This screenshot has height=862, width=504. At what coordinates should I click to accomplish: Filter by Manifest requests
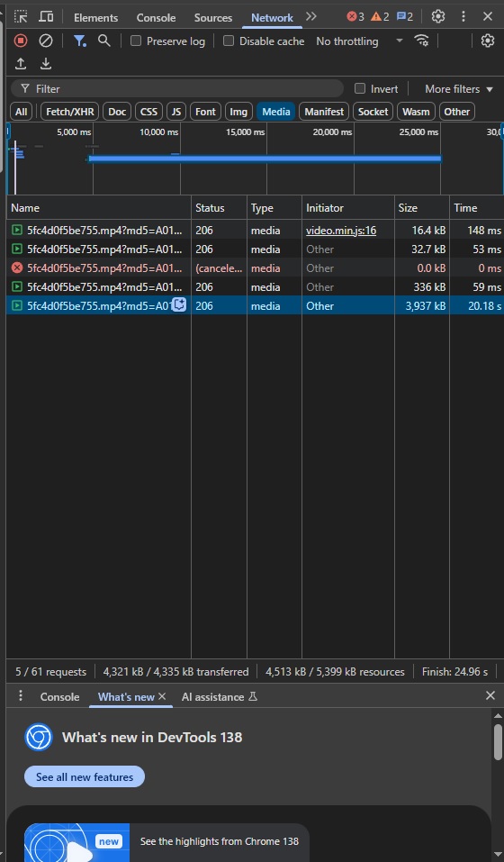click(324, 112)
